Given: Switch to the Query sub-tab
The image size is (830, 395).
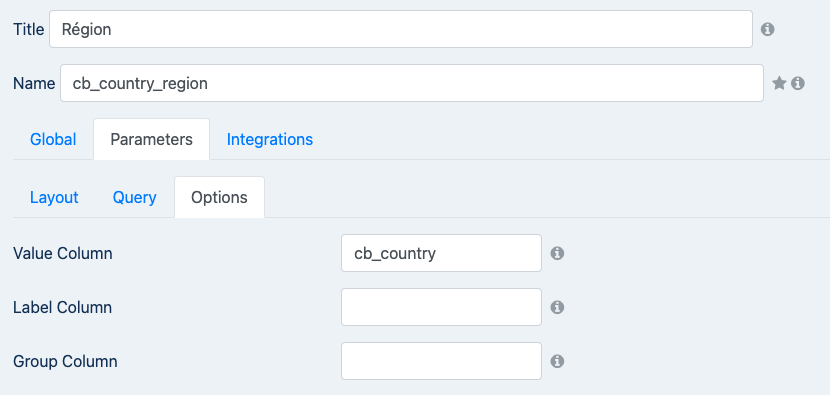Looking at the screenshot, I should click(134, 198).
